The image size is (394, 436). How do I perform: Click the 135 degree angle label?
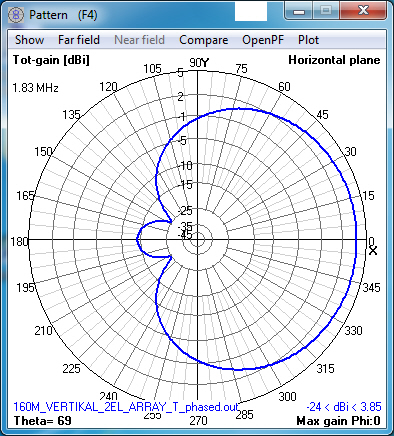coord(71,115)
